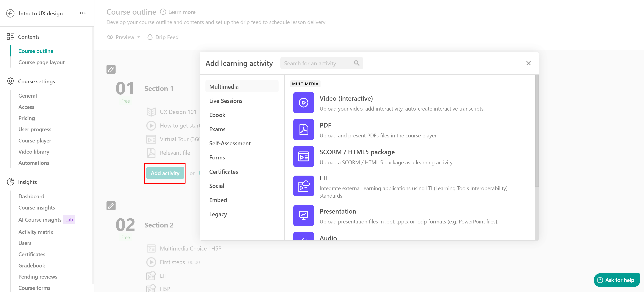Image resolution: width=644 pixels, height=292 pixels.
Task: Pick the SCORM / HTML5 package icon
Action: (303, 157)
